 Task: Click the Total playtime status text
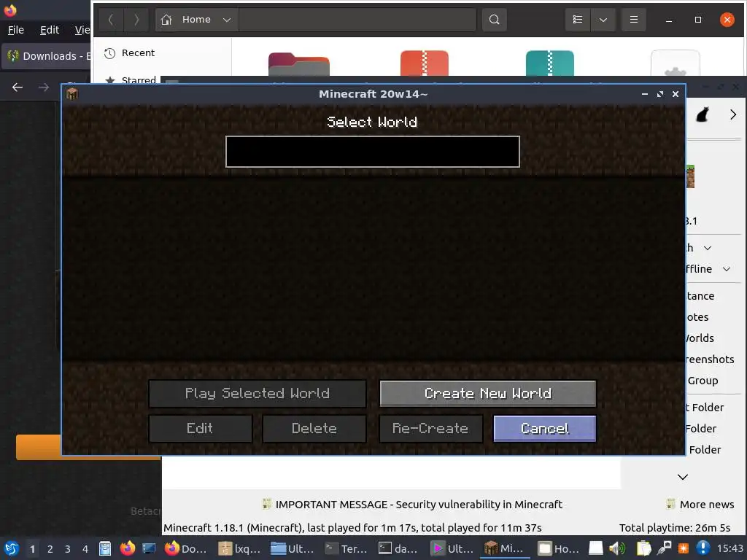(x=675, y=528)
